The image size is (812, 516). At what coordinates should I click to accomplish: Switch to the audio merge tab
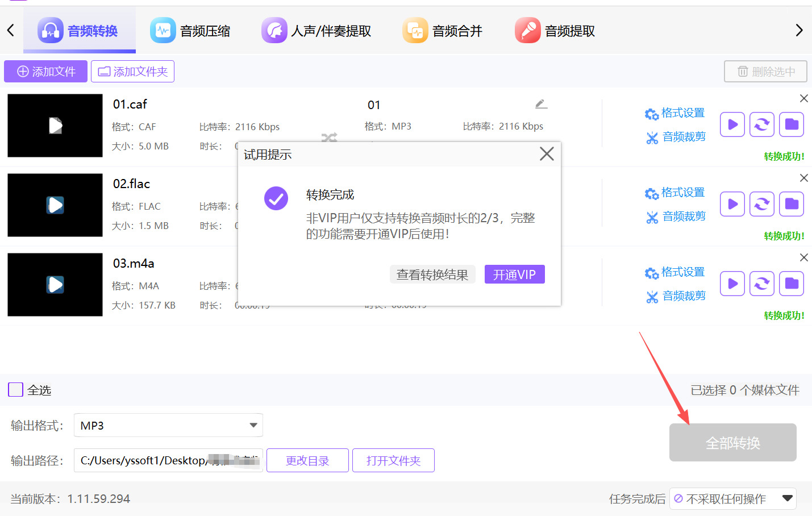pos(443,31)
